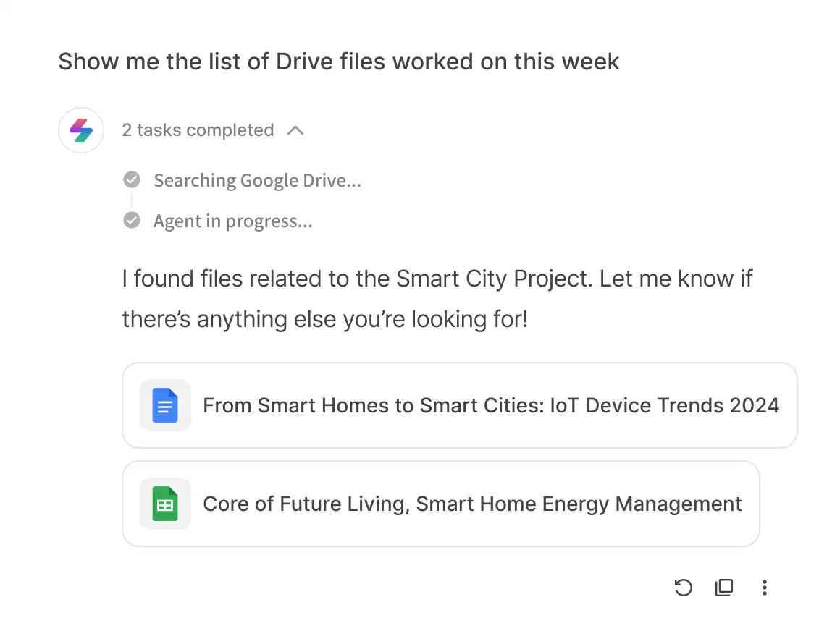Click "looking for!" response line
The image size is (840, 631).
(469, 320)
